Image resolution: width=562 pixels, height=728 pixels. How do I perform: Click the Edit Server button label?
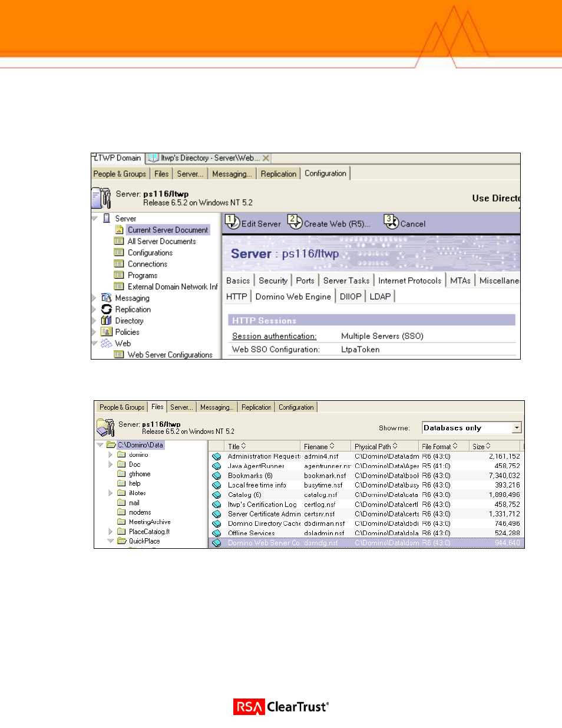(x=261, y=224)
